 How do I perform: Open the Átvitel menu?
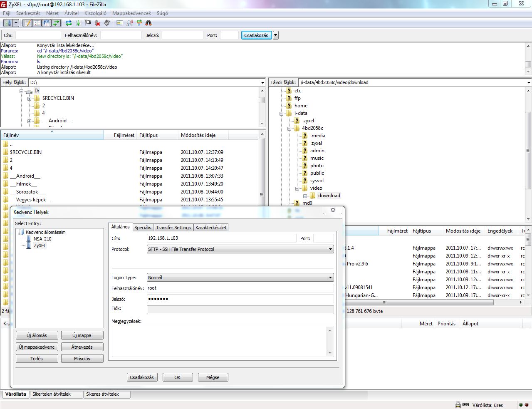[72, 13]
